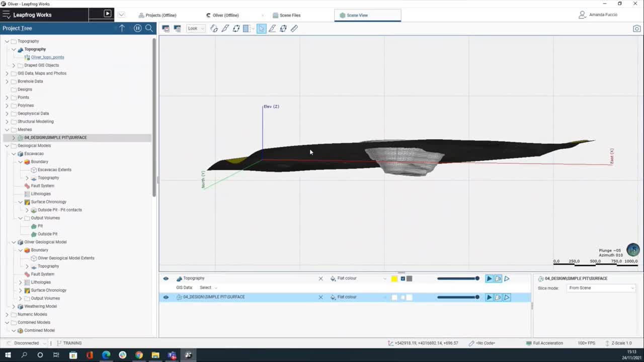Toggle the checkbox next to Topography's yellow swatch
644x362 pixels.
(x=403, y=279)
